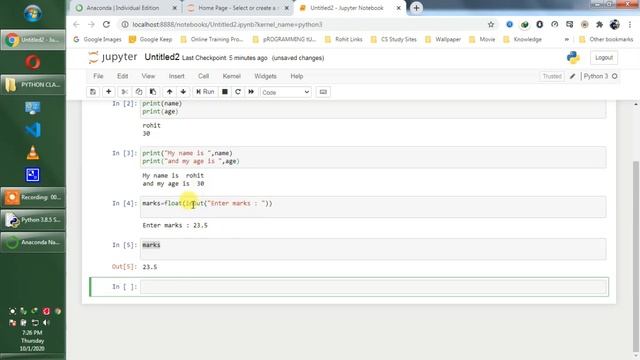Click the system tray volume icon
Image resolution: width=640 pixels, height=360 pixels.
click(46, 322)
